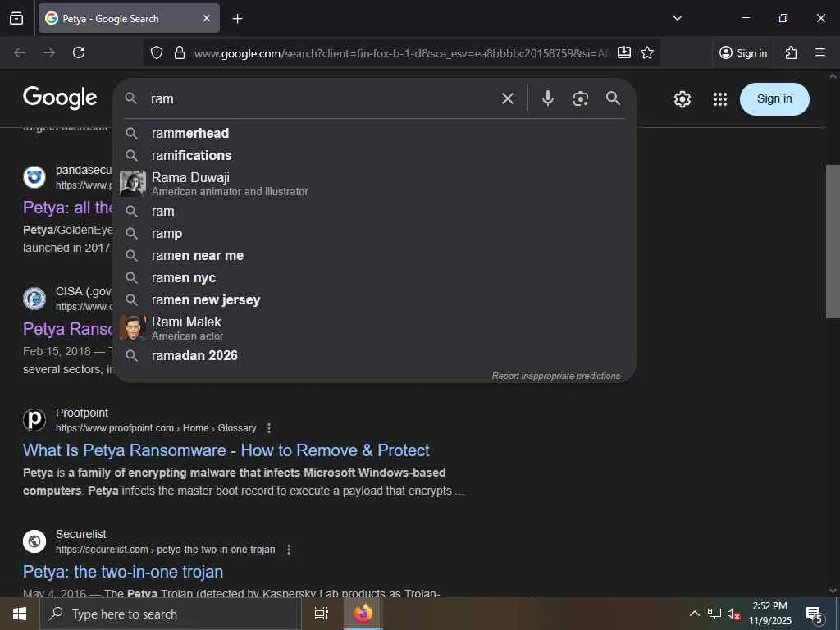840x630 pixels.
Task: View site security padlock info
Action: pyautogui.click(x=180, y=52)
